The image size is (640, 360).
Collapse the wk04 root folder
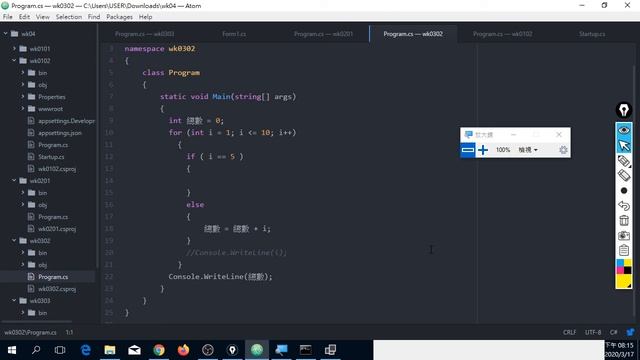click(x=6, y=33)
